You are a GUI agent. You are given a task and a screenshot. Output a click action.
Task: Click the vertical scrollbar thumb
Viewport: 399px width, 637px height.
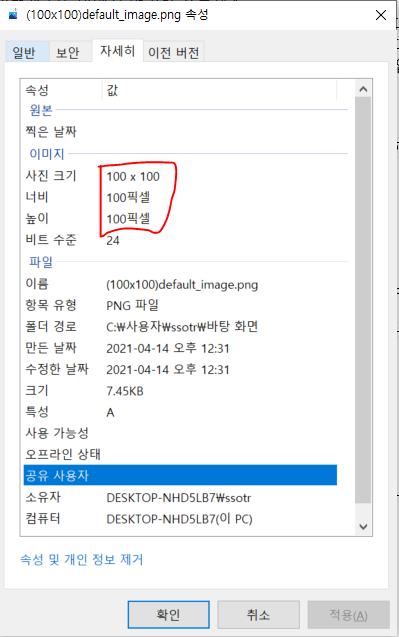(363, 300)
